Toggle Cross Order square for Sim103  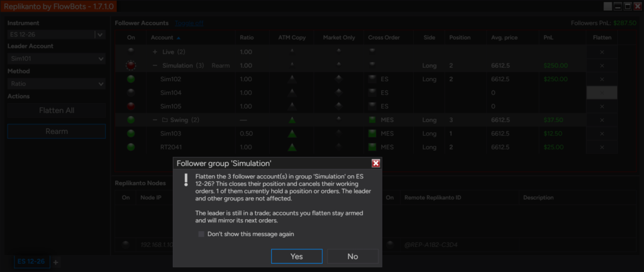[x=372, y=133]
